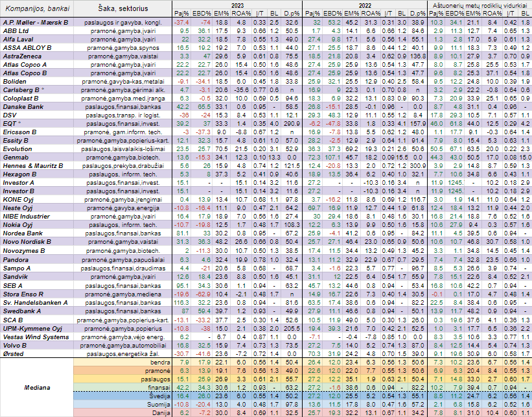Select the '2022' year group header
This screenshot has width=532, height=417.
(365, 5)
